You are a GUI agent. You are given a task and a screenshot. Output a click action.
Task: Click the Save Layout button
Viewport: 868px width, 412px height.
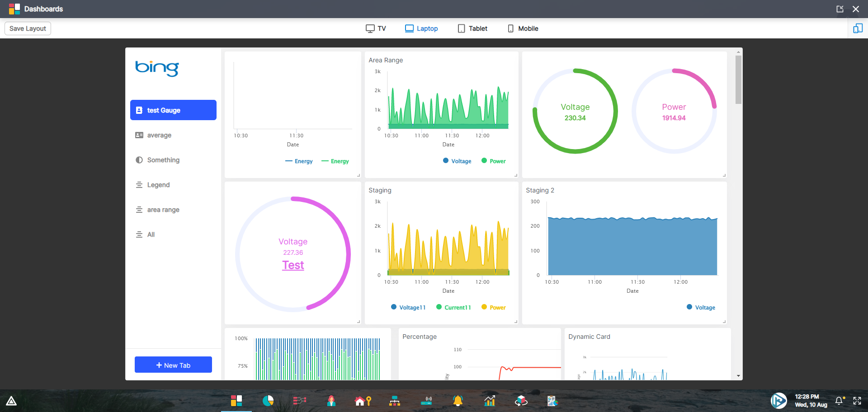coord(27,28)
